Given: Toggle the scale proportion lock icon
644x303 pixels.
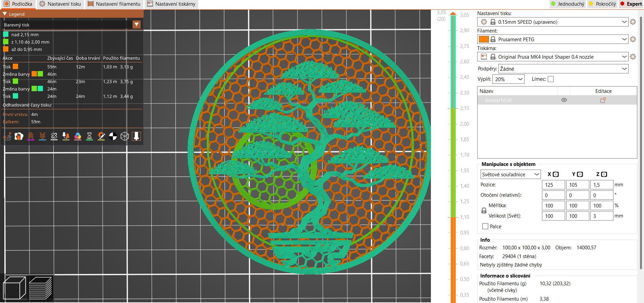Looking at the screenshot, I should point(484,210).
